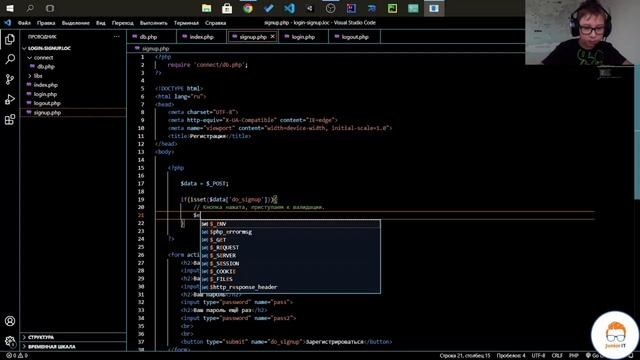
Task: Choose $_COOKIE from the autocomplete list
Action: (x=290, y=271)
